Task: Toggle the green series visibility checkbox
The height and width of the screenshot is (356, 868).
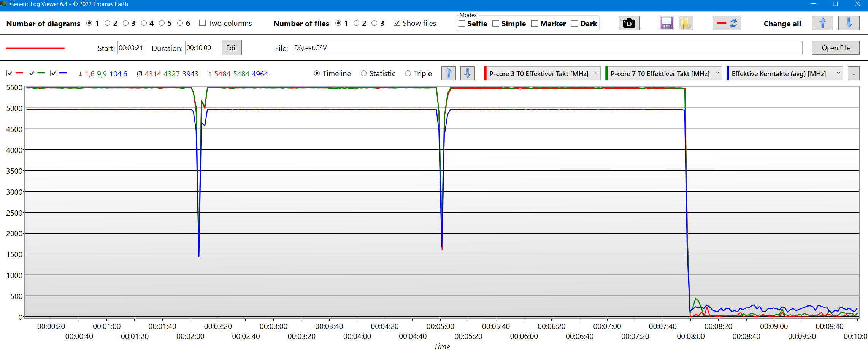Action: coord(32,73)
